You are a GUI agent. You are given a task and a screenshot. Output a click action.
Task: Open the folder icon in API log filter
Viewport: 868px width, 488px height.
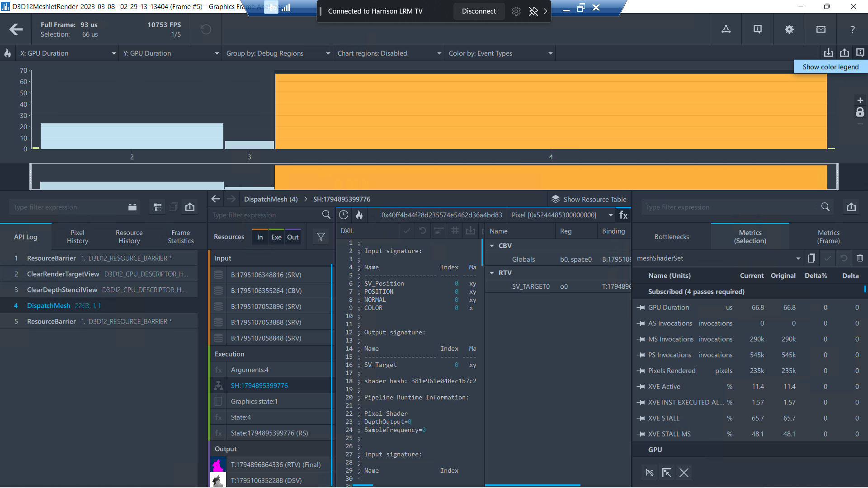click(132, 207)
